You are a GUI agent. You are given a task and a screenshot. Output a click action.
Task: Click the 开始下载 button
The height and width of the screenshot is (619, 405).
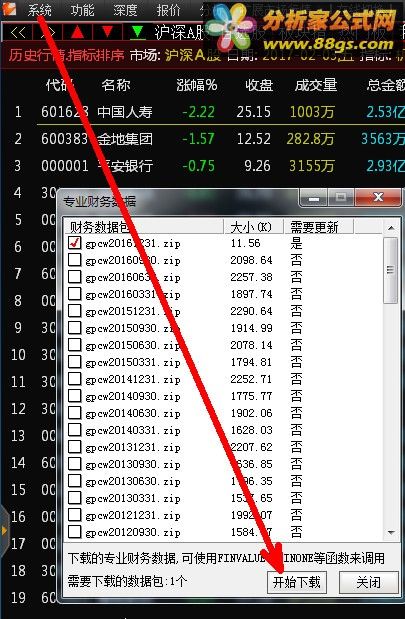(297, 582)
